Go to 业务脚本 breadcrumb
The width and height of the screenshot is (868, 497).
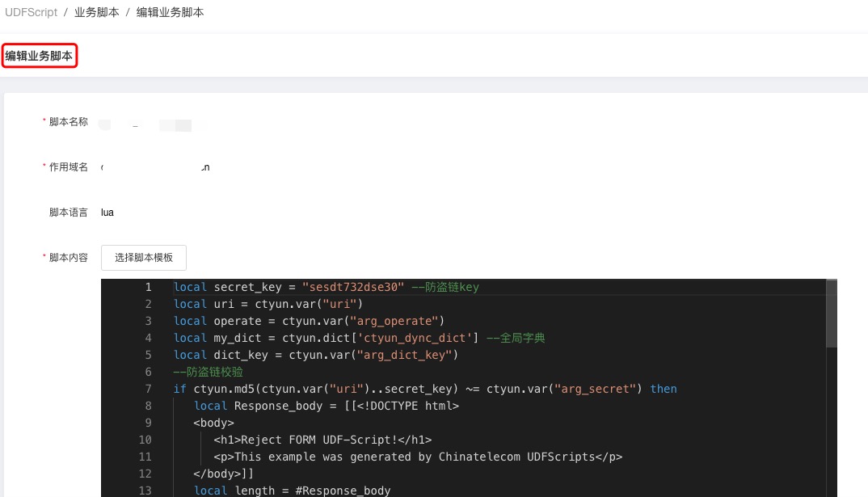click(x=96, y=13)
